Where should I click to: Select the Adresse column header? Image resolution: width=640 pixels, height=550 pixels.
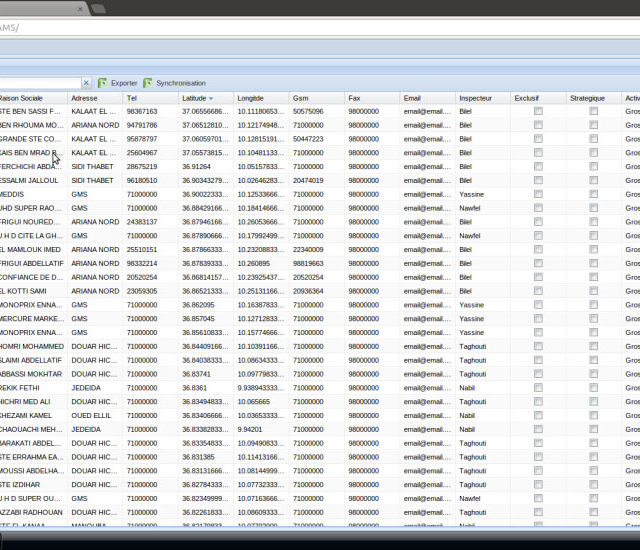[85, 98]
